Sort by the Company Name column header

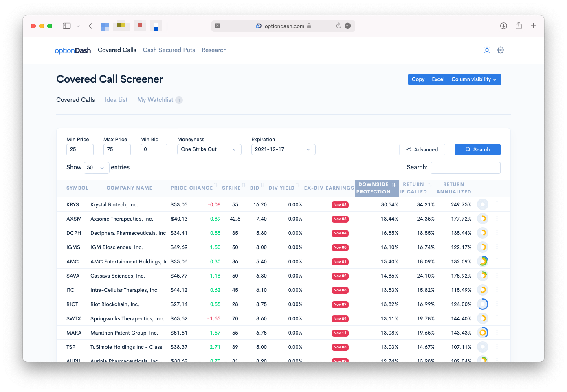(x=130, y=188)
